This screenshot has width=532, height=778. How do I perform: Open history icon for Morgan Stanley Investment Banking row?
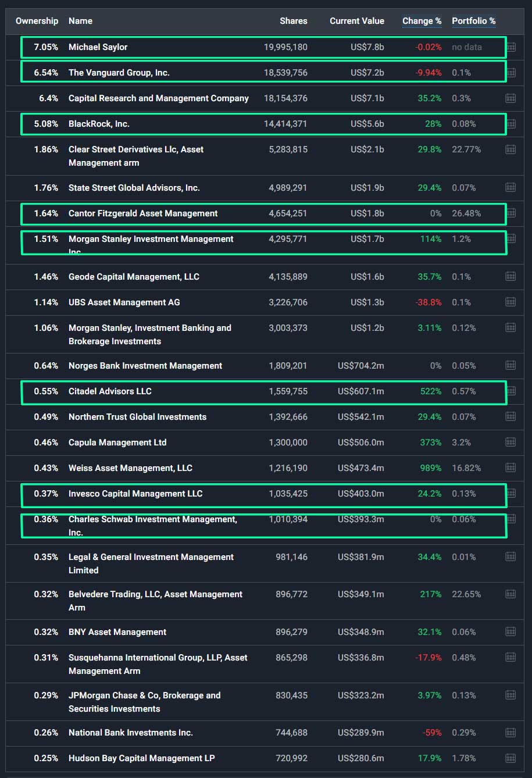pyautogui.click(x=510, y=328)
